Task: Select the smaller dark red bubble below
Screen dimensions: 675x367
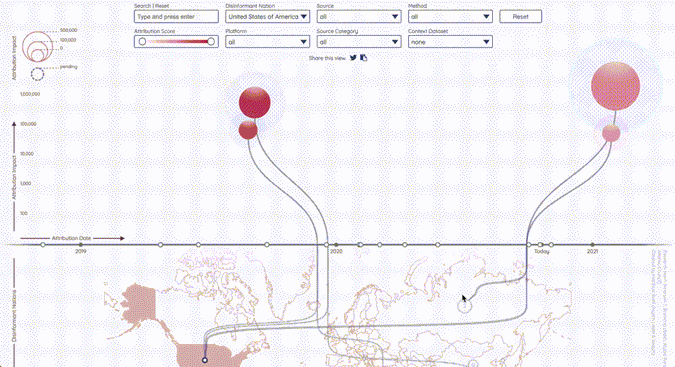Action: (248, 130)
